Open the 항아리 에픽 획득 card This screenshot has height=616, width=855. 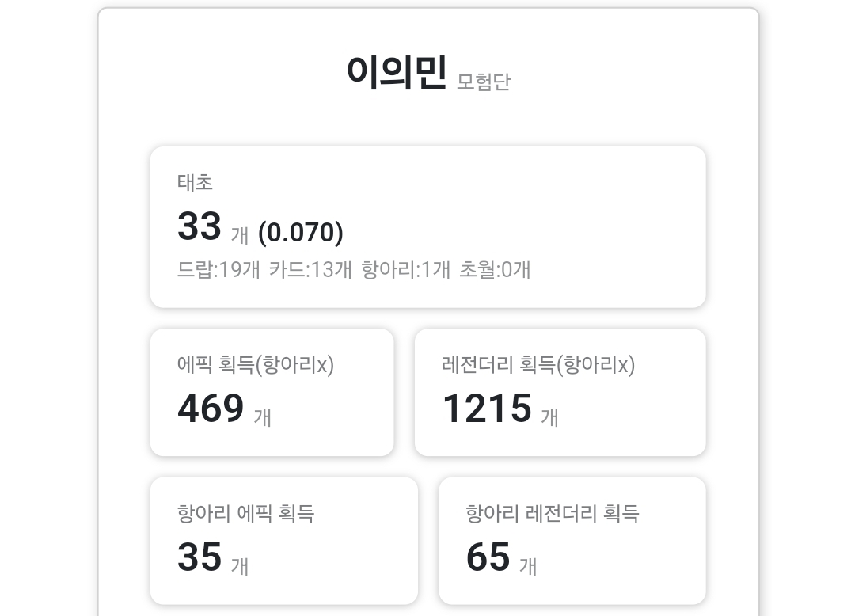284,541
